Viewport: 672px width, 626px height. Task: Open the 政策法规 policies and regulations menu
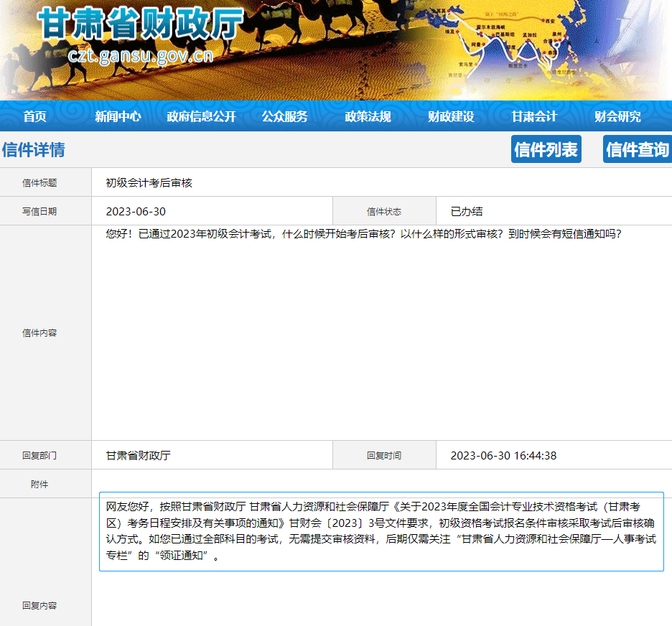368,116
